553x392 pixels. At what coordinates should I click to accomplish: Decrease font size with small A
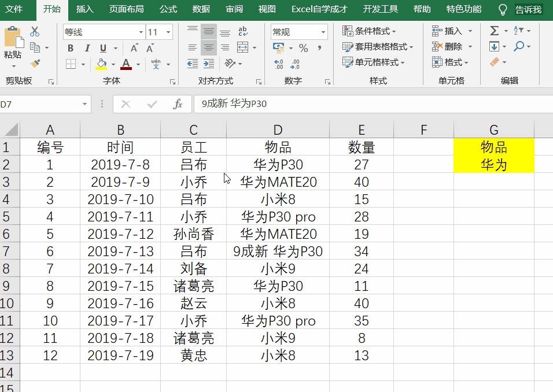point(150,48)
